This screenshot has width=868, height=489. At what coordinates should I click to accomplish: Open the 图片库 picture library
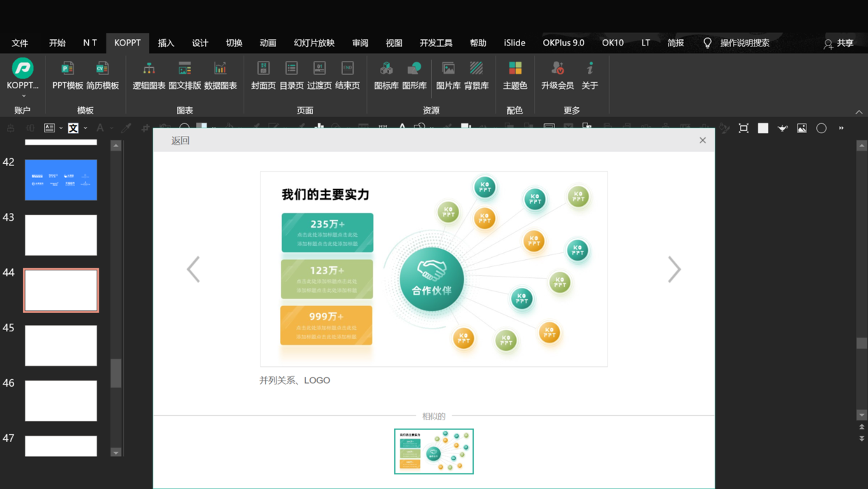448,75
